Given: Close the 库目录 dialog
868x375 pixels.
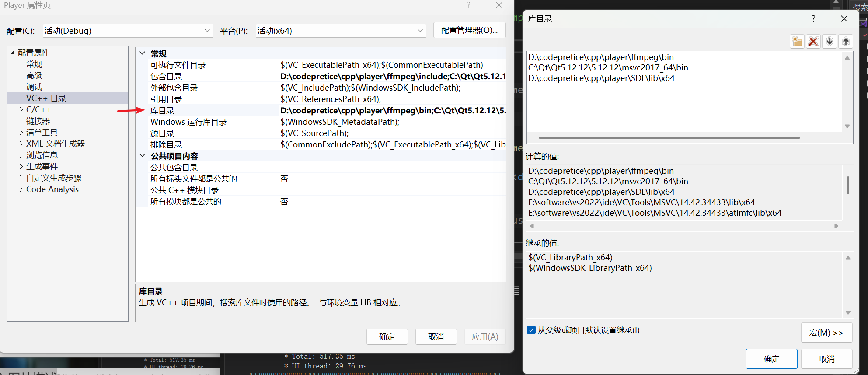Looking at the screenshot, I should click(844, 18).
